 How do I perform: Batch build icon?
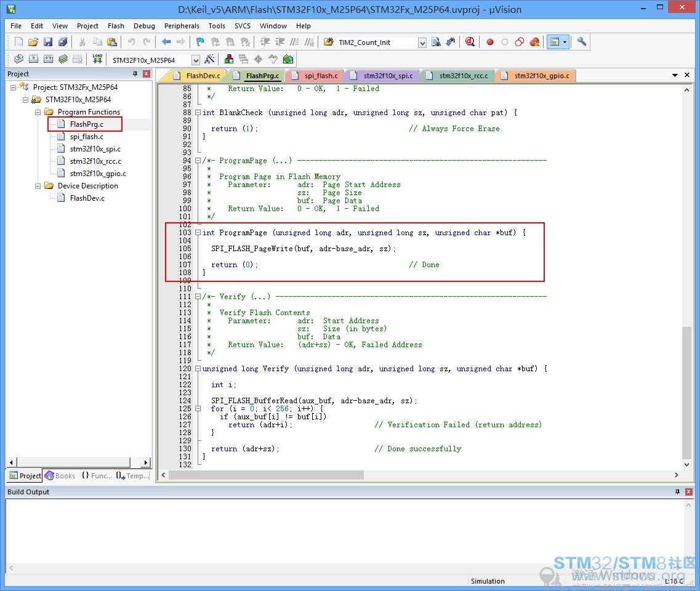point(63,59)
